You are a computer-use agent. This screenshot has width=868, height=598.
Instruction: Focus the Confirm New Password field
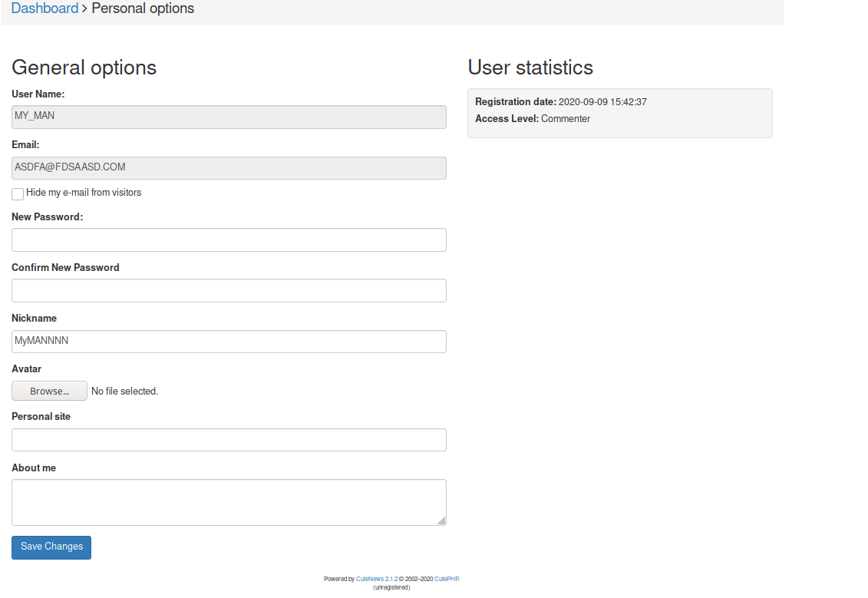(229, 290)
